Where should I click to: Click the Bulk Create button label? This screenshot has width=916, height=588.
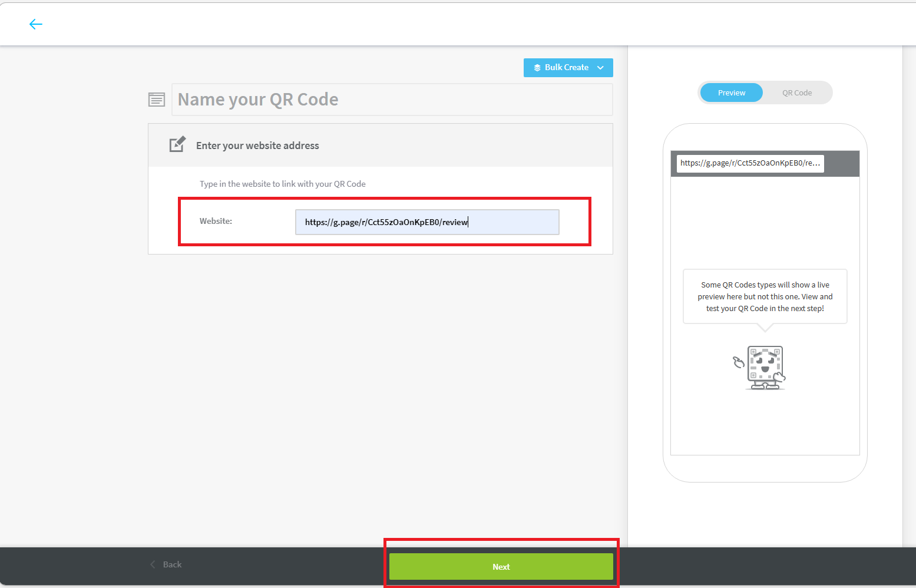pyautogui.click(x=566, y=68)
